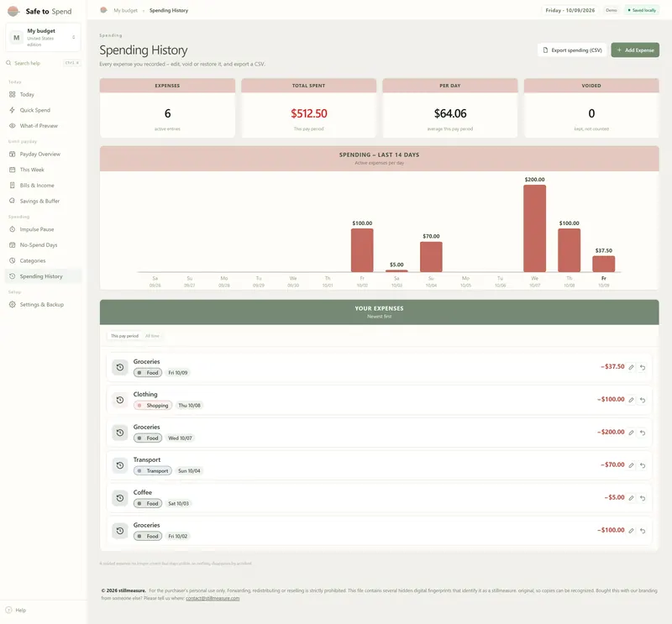Go to Quick Spend in sidebar
Image resolution: width=672 pixels, height=624 pixels.
(43, 110)
